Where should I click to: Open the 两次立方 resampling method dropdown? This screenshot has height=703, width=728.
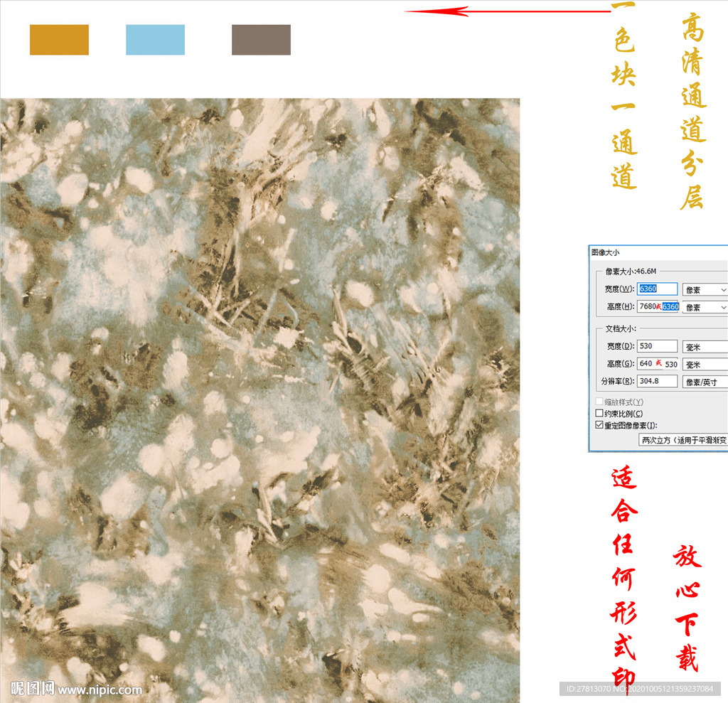click(683, 440)
